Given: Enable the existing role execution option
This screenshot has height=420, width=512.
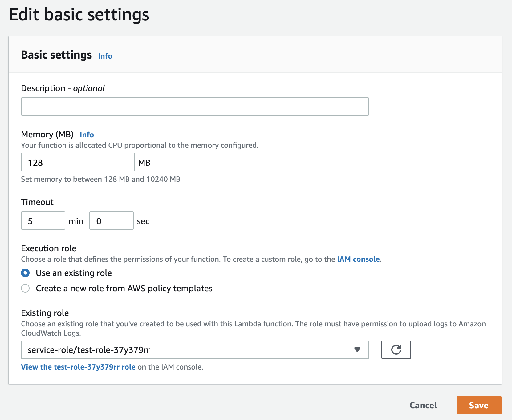Looking at the screenshot, I should pyautogui.click(x=25, y=273).
